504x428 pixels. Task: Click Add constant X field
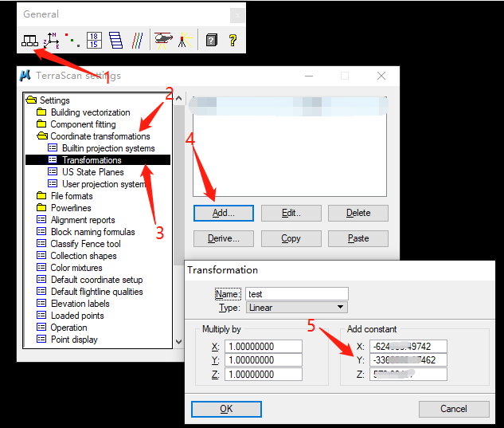[408, 347]
